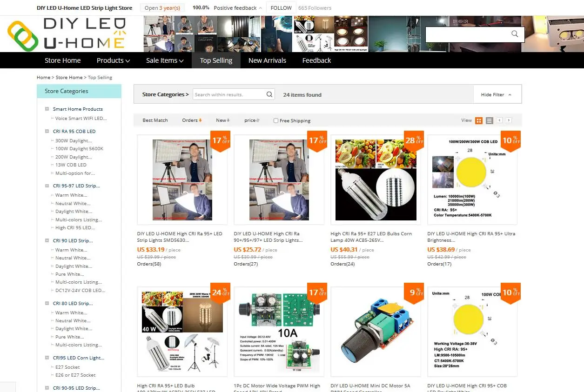Click Hide Filter toggle
The height and width of the screenshot is (392, 584).
click(497, 94)
